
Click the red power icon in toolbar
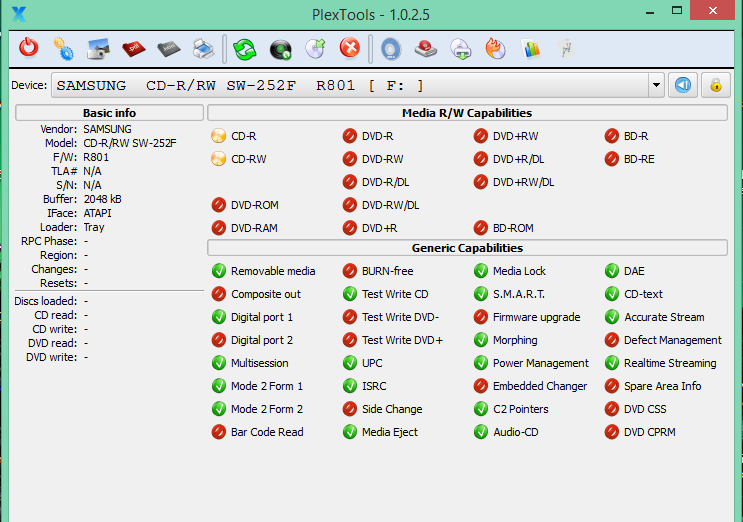[x=29, y=48]
